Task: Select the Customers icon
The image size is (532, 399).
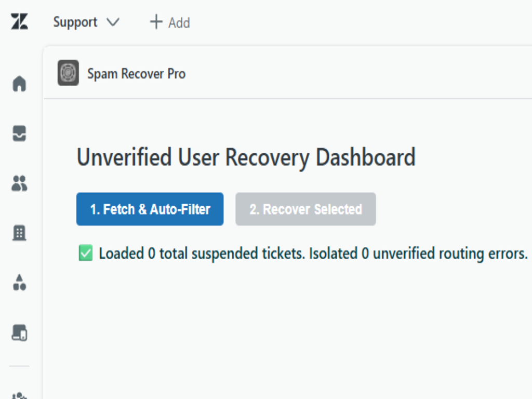Action: (x=19, y=184)
